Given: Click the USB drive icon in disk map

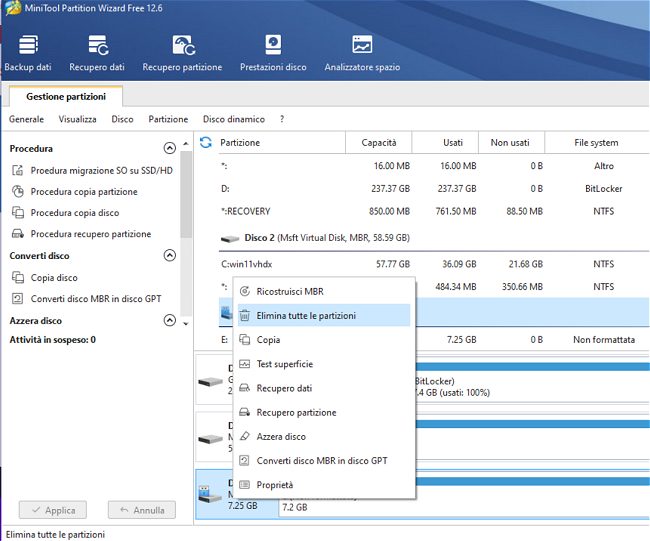Looking at the screenshot, I should coord(209,493).
